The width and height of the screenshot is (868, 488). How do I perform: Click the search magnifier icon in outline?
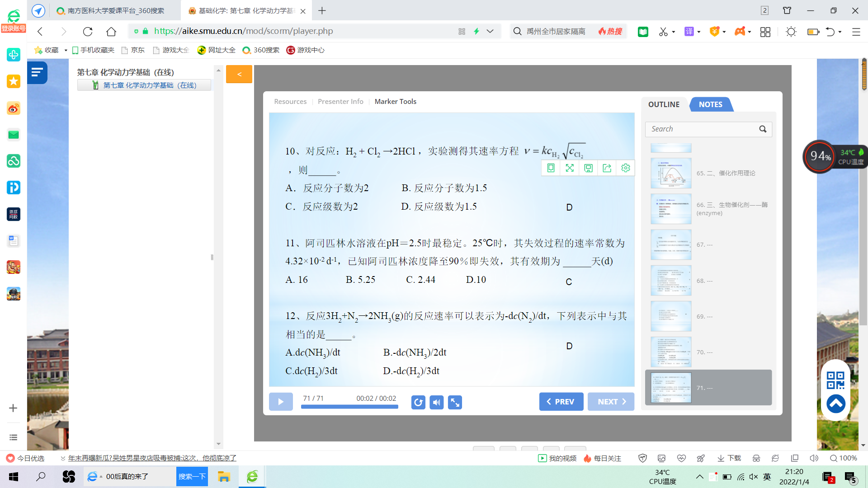[x=763, y=129]
